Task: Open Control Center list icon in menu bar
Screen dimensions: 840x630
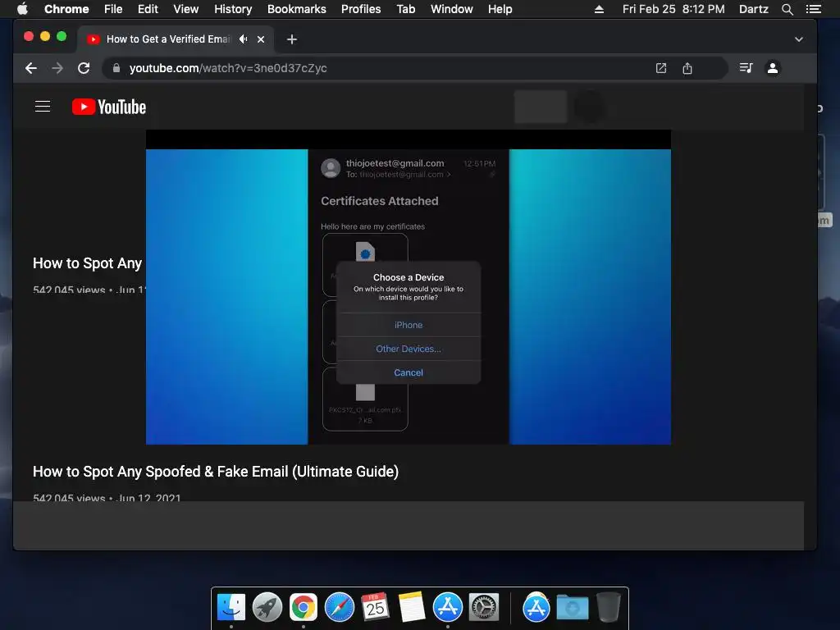Action: [814, 9]
